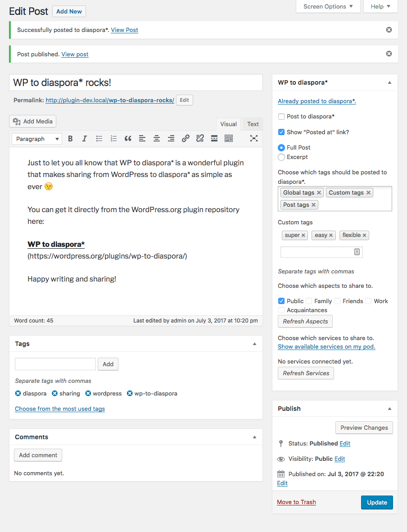Insert a numbered list
Image resolution: width=407 pixels, height=532 pixels.
(113, 138)
